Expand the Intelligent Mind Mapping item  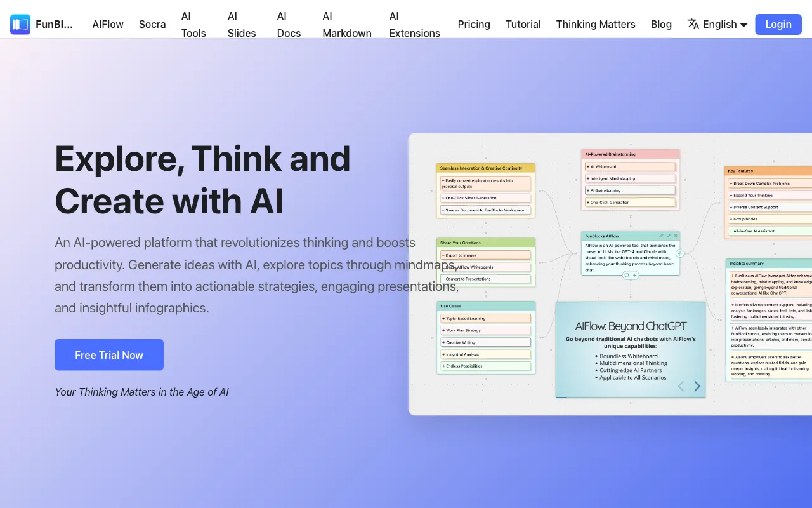point(630,178)
